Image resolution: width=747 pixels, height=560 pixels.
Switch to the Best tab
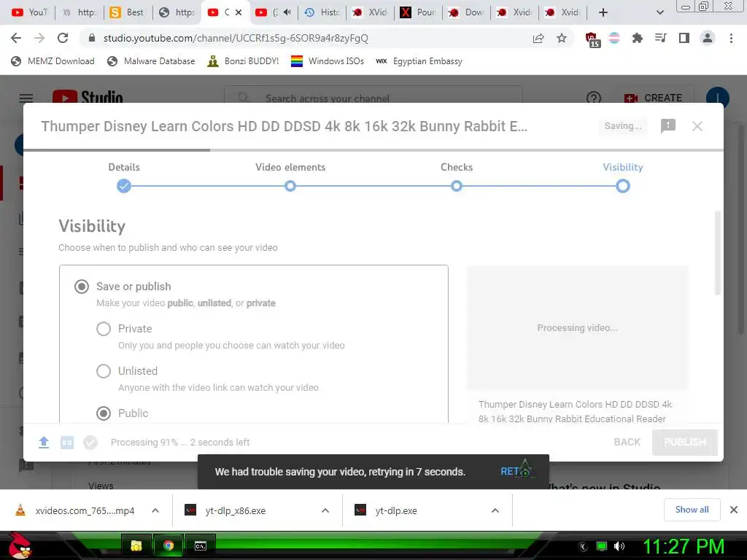(x=127, y=12)
